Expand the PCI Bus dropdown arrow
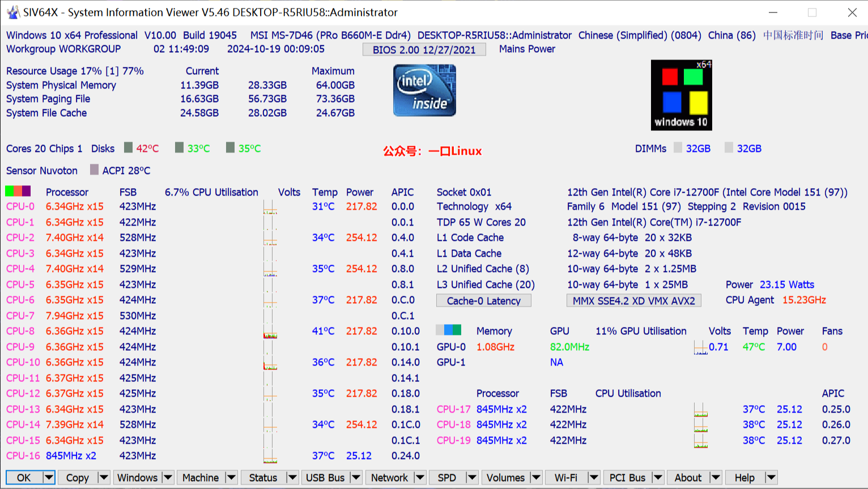This screenshot has width=868, height=489. click(x=658, y=478)
